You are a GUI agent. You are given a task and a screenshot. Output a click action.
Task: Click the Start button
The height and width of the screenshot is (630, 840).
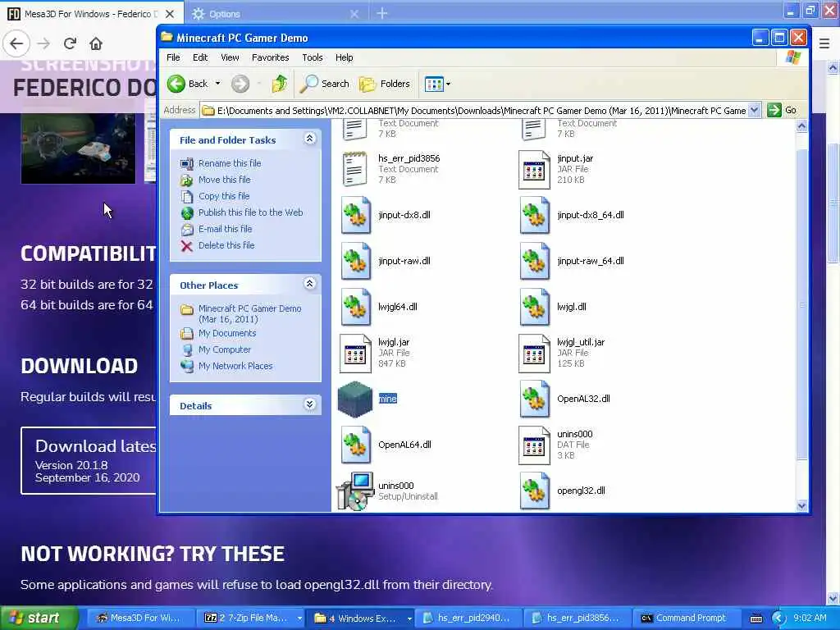[x=38, y=618]
